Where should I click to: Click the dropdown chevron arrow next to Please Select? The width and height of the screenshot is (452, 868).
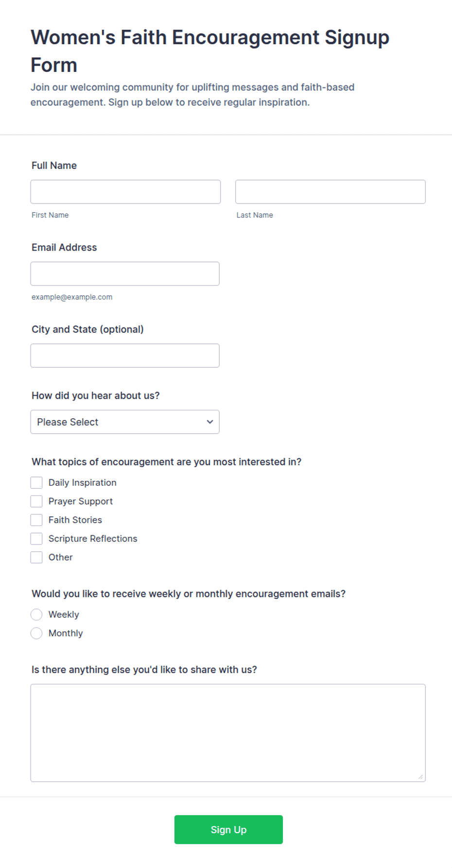click(x=210, y=422)
